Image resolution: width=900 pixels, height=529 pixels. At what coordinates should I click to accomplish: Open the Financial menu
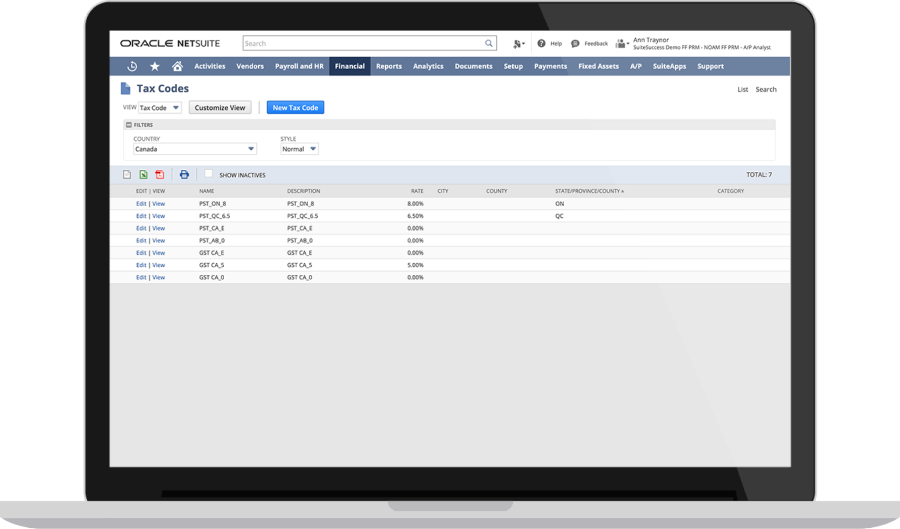[350, 66]
